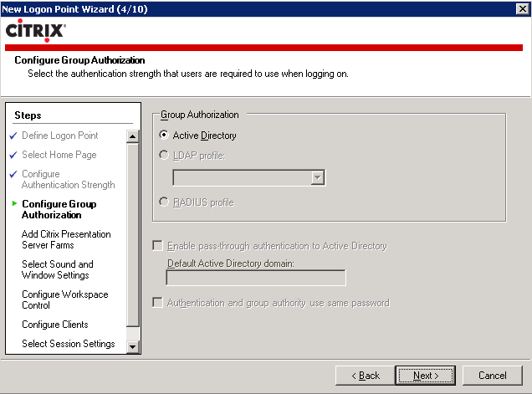This screenshot has width=532, height=394.
Task: Close the New Logon Point Wizard window
Action: [522, 9]
